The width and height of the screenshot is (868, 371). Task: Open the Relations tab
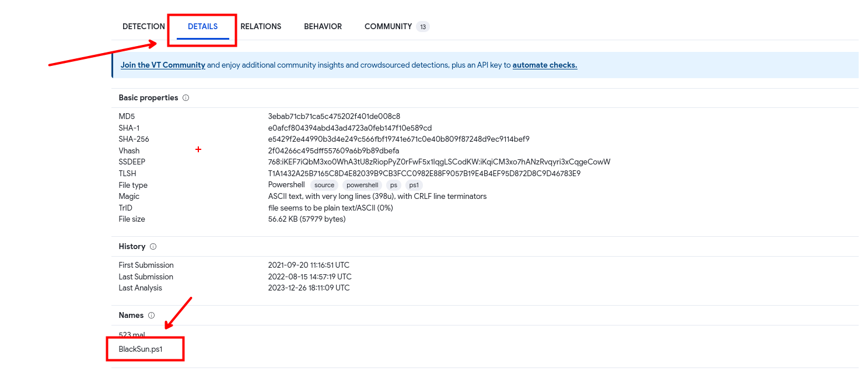coord(261,27)
